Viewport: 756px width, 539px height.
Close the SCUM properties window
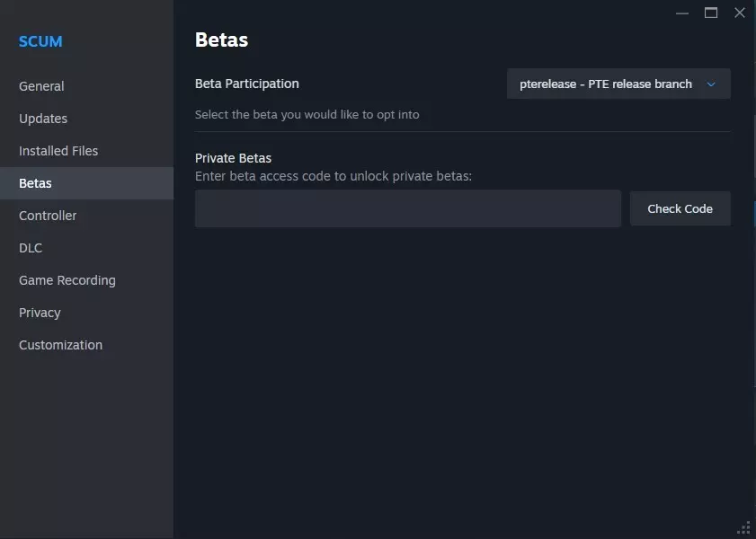point(740,13)
